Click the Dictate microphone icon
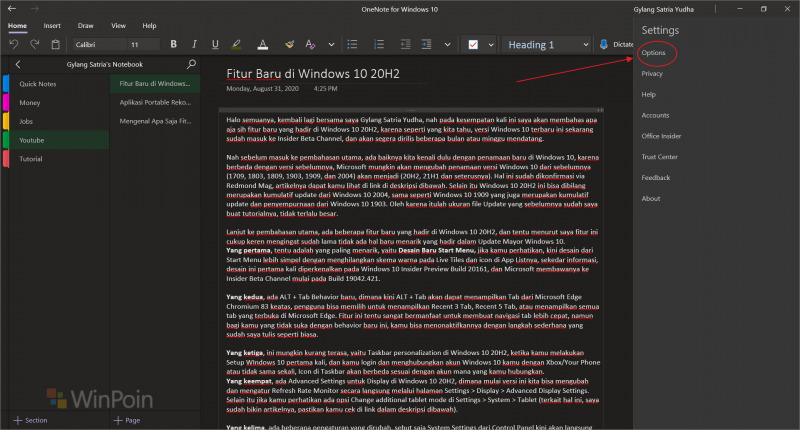The width and height of the screenshot is (800, 430). tap(604, 44)
